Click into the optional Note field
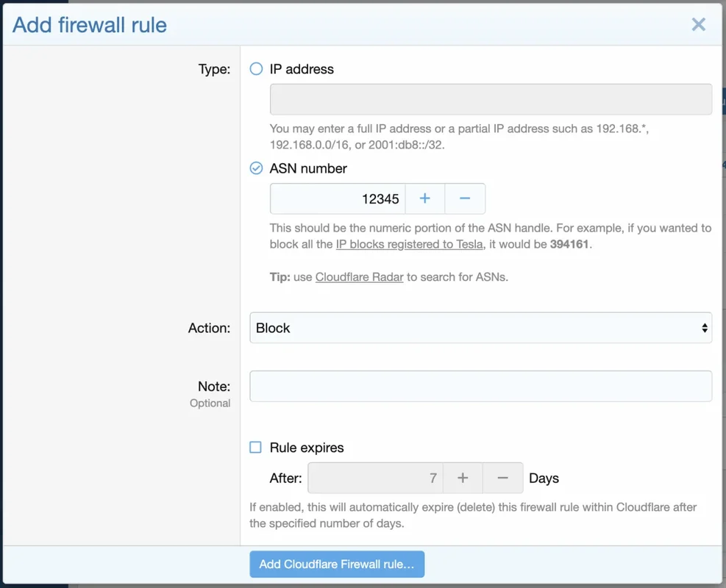Viewport: 726px width, 588px height. [480, 386]
